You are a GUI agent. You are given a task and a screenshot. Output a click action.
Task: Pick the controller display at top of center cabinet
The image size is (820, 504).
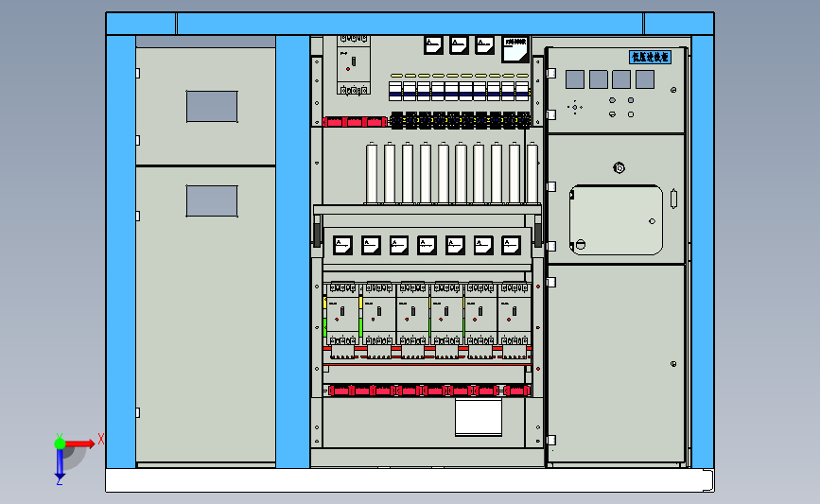(515, 50)
